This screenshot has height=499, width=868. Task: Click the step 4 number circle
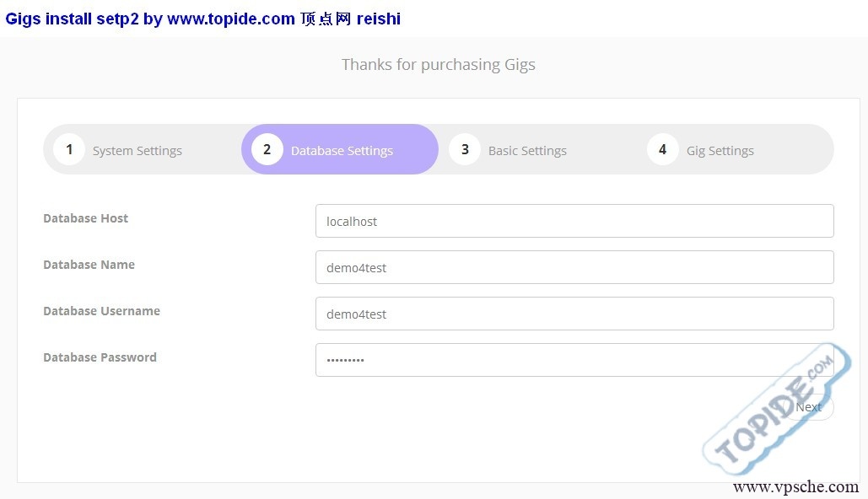[662, 150]
